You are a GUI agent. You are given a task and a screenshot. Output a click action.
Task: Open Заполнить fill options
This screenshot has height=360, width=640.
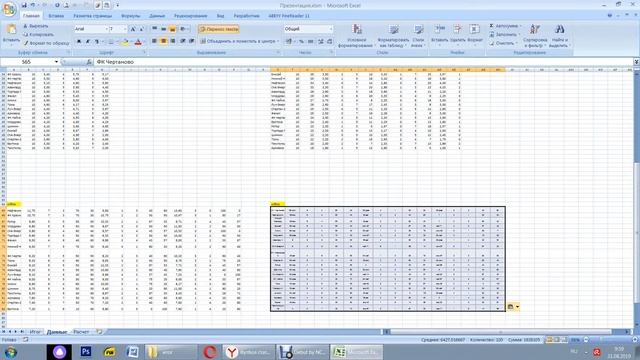pyautogui.click(x=505, y=34)
